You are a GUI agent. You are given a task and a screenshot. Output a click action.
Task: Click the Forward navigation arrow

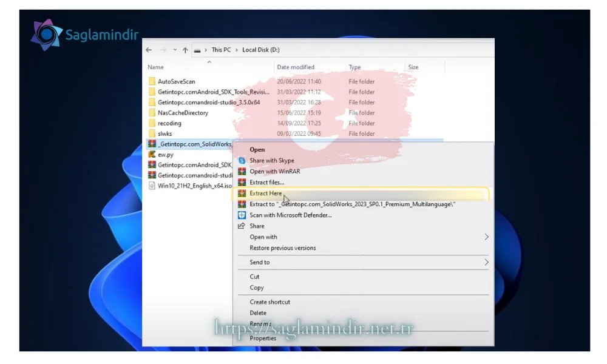click(x=163, y=50)
